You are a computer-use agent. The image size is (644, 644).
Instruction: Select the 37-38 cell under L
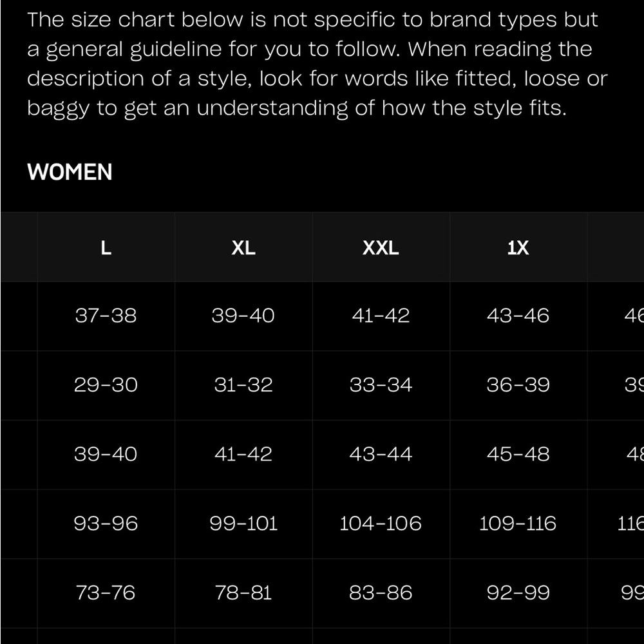[x=106, y=316]
